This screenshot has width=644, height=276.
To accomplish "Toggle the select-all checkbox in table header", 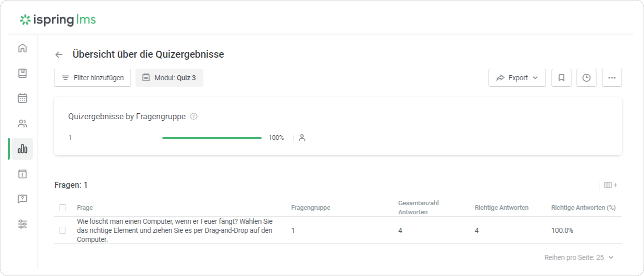I will tap(62, 208).
